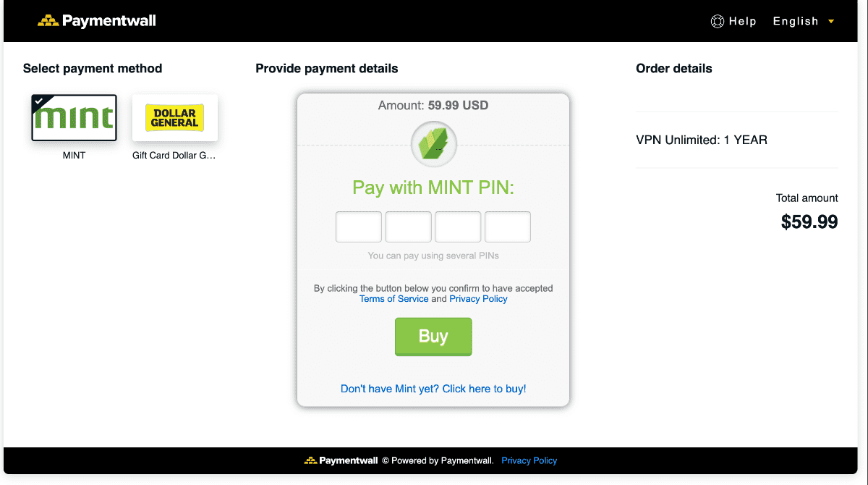The height and width of the screenshot is (485, 868).
Task: Click the green MINT leaf logo
Action: (x=433, y=144)
